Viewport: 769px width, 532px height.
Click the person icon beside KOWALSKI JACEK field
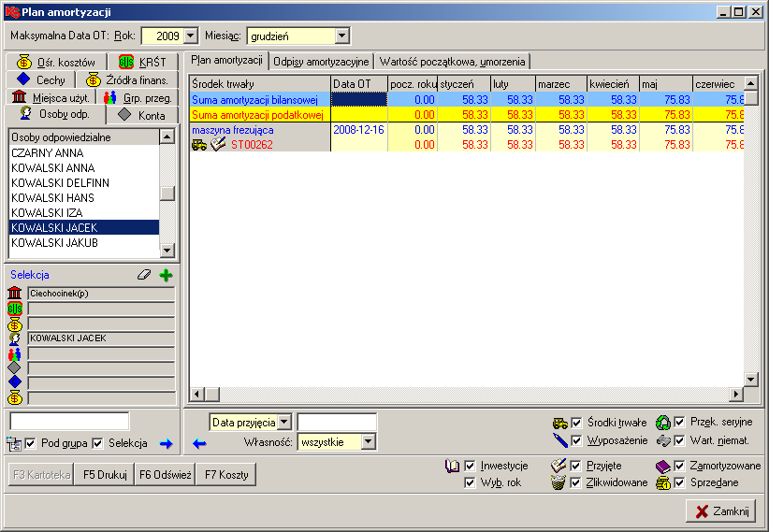point(15,338)
